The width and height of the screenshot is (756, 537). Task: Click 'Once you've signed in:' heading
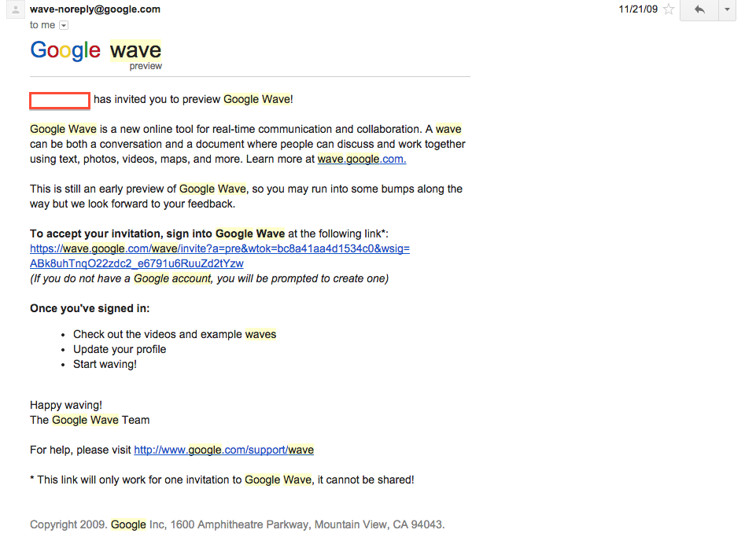point(90,308)
